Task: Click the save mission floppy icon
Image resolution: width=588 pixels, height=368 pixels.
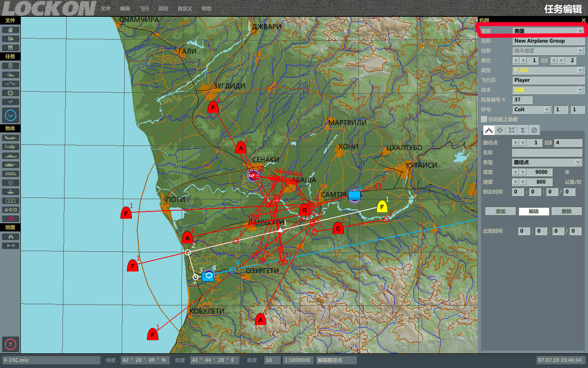Action: coord(11,48)
